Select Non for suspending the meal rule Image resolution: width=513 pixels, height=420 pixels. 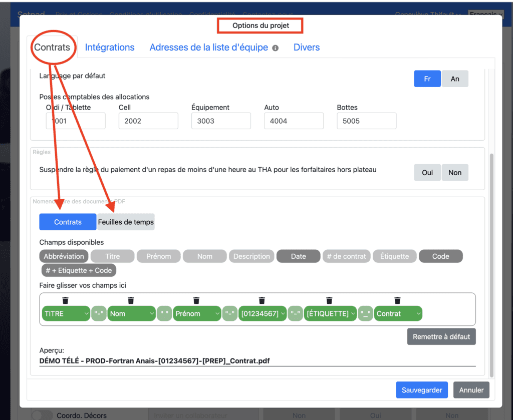[x=455, y=172]
